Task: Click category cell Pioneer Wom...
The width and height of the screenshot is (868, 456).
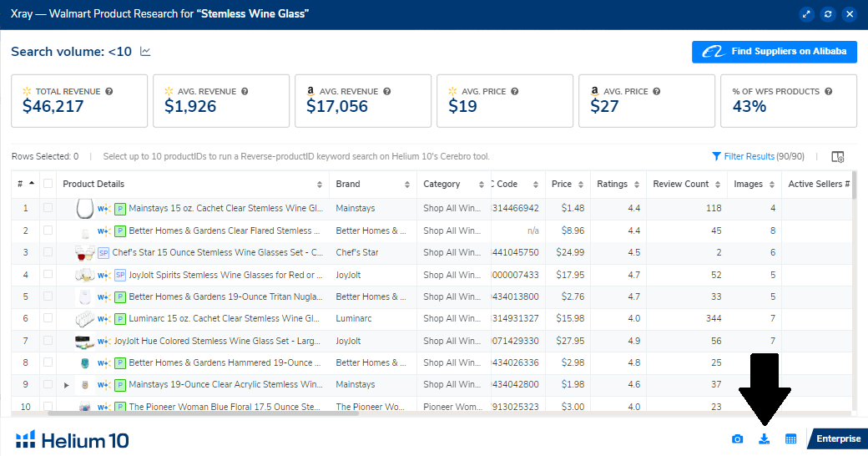Action: click(452, 407)
